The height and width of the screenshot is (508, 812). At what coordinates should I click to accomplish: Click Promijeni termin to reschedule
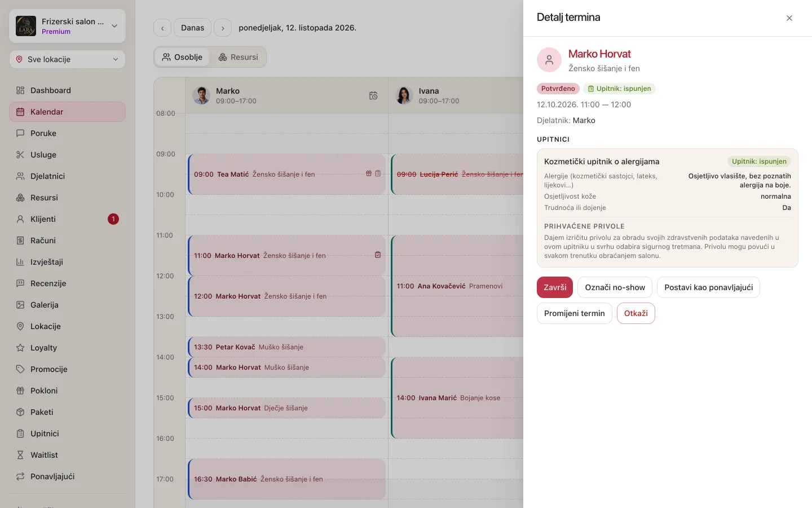coord(574,313)
